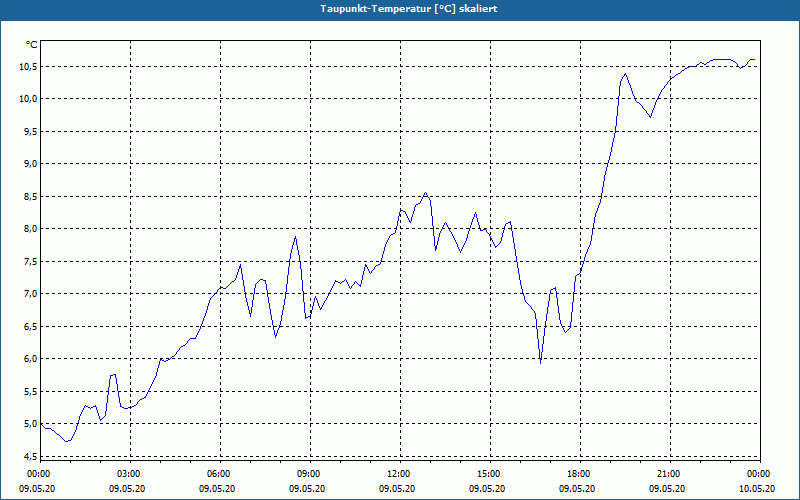Click the 18:00 time label
Viewport: 800px width, 500px height.
[581, 474]
